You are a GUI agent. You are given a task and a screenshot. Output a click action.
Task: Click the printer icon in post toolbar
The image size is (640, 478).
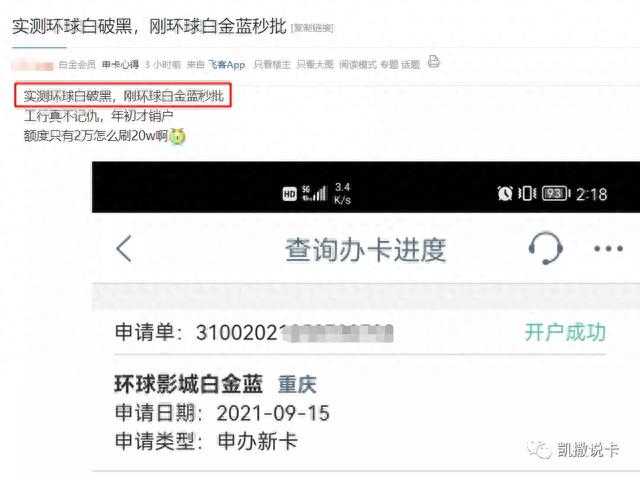(x=433, y=62)
